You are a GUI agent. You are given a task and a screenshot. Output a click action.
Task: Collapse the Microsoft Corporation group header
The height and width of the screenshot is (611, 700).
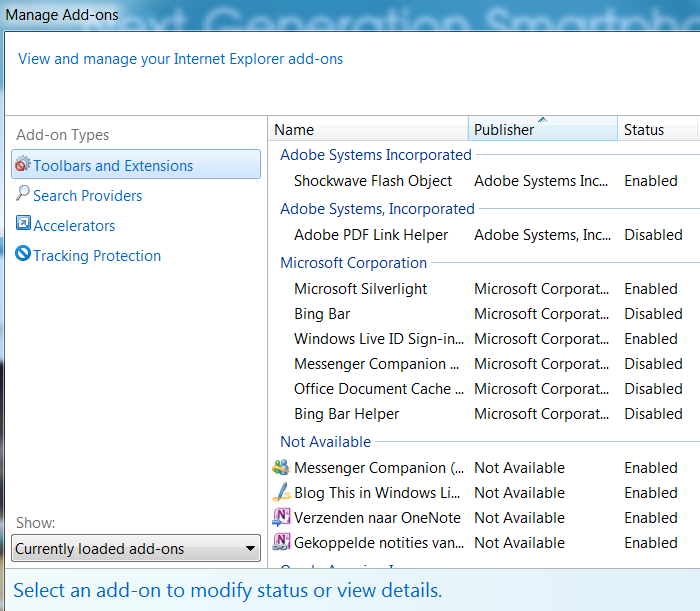coord(353,263)
